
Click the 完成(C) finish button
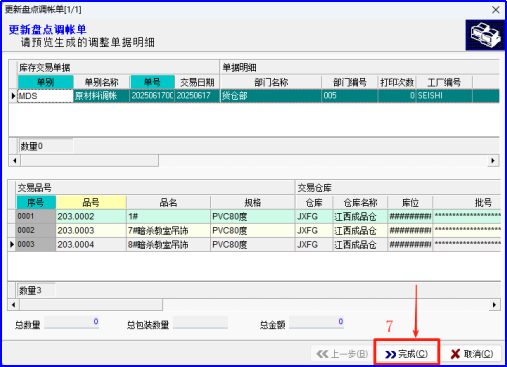[406, 354]
